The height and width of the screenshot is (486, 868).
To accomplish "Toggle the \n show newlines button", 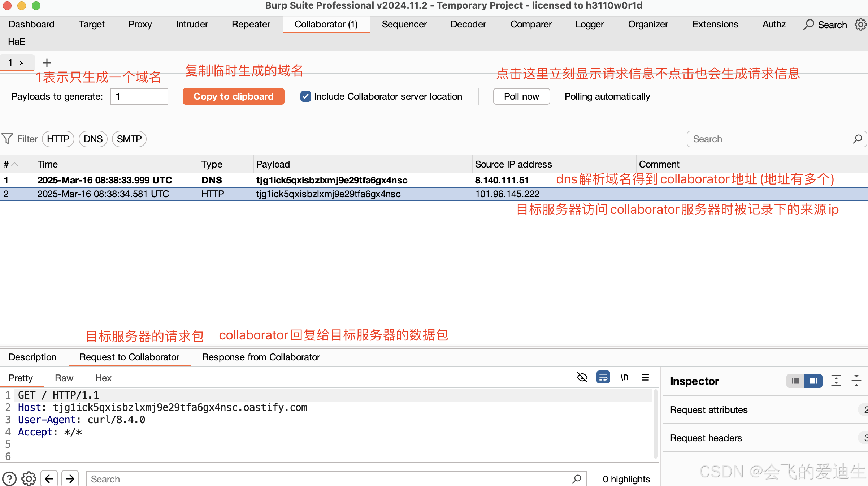I will (624, 377).
